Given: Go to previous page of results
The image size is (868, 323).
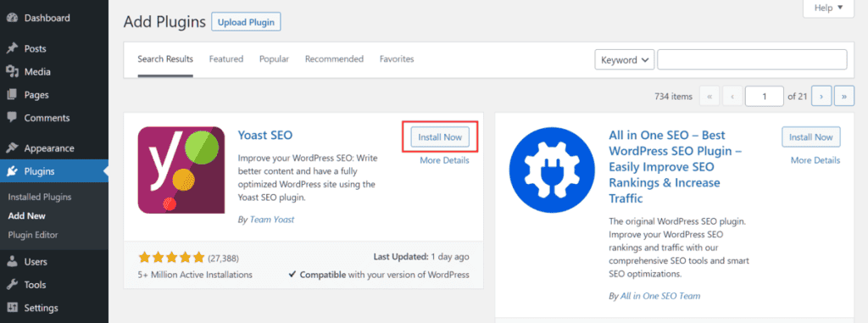Looking at the screenshot, I should tap(732, 97).
